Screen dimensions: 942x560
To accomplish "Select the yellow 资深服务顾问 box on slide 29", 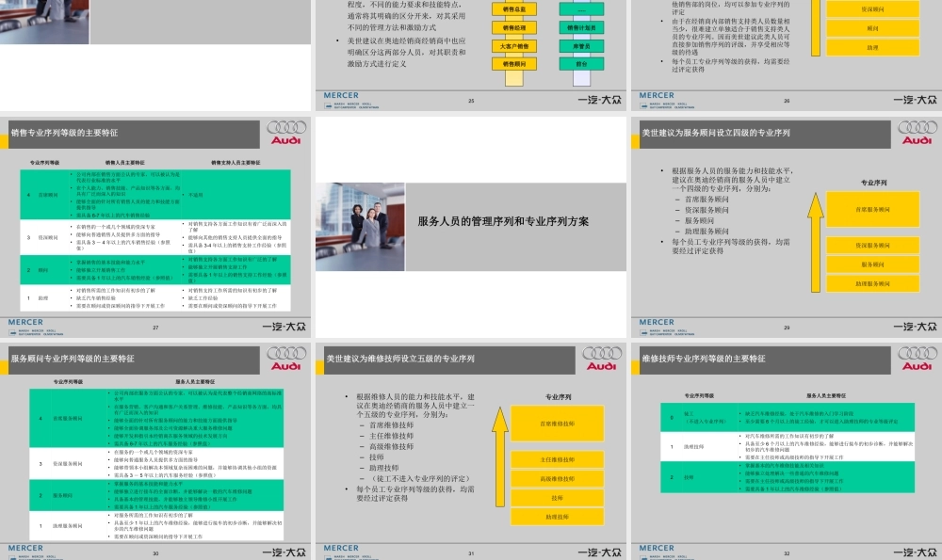I will tap(873, 245).
